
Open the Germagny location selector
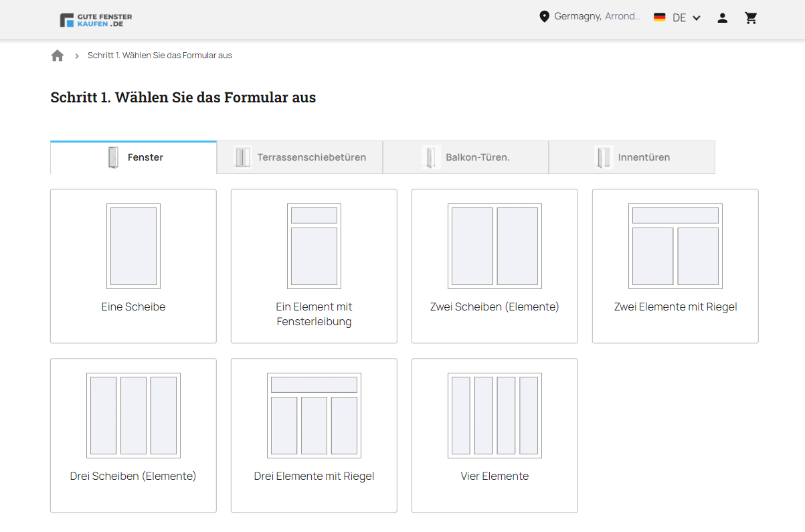pyautogui.click(x=590, y=17)
